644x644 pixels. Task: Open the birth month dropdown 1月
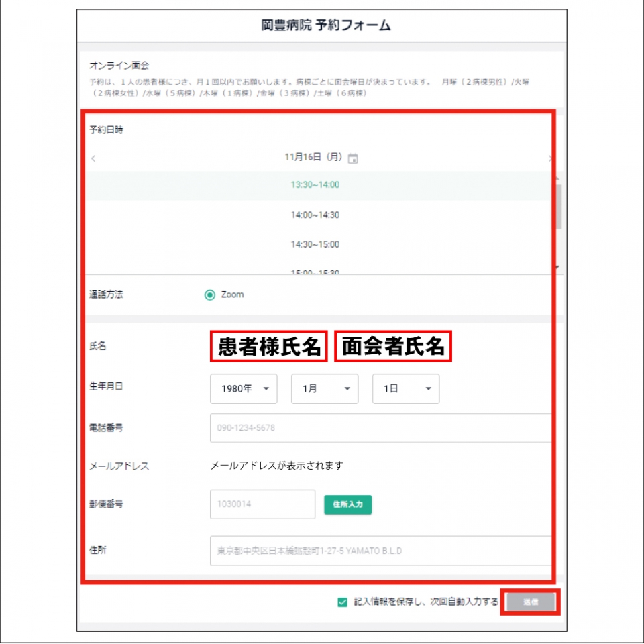[x=325, y=388]
